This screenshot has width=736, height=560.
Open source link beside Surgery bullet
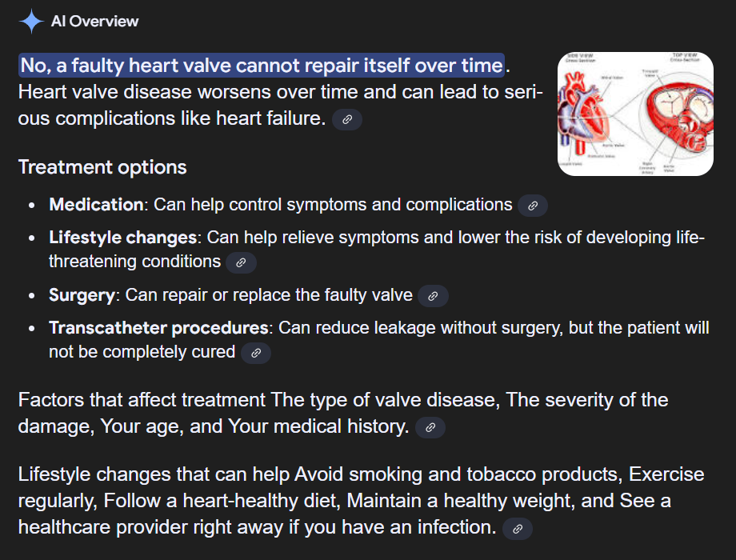coord(433,296)
